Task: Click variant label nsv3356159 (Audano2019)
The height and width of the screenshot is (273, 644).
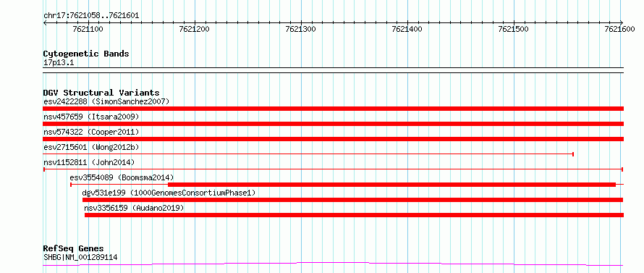Action: pos(134,208)
